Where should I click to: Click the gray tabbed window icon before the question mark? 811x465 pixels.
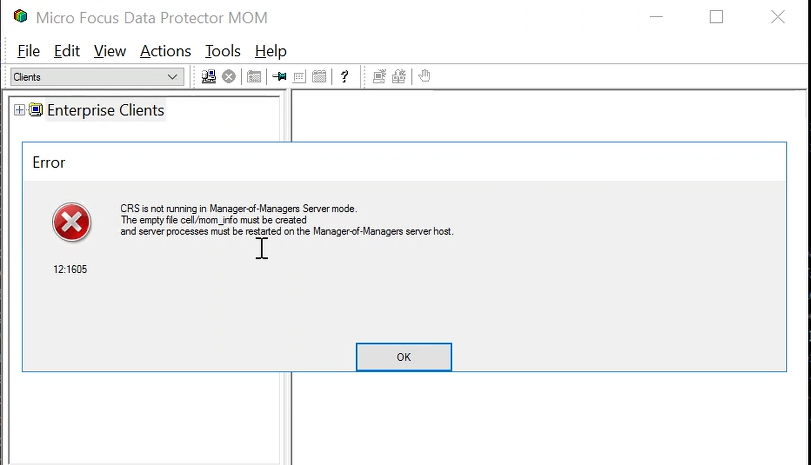click(319, 77)
